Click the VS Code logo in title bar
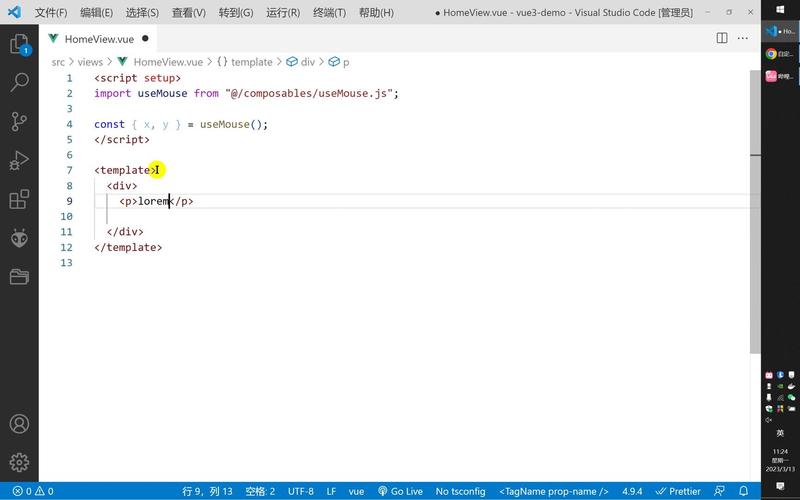800x500 pixels. click(14, 12)
